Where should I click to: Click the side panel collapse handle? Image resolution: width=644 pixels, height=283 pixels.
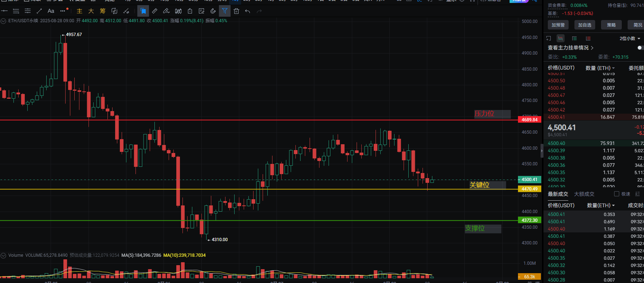tap(542, 151)
